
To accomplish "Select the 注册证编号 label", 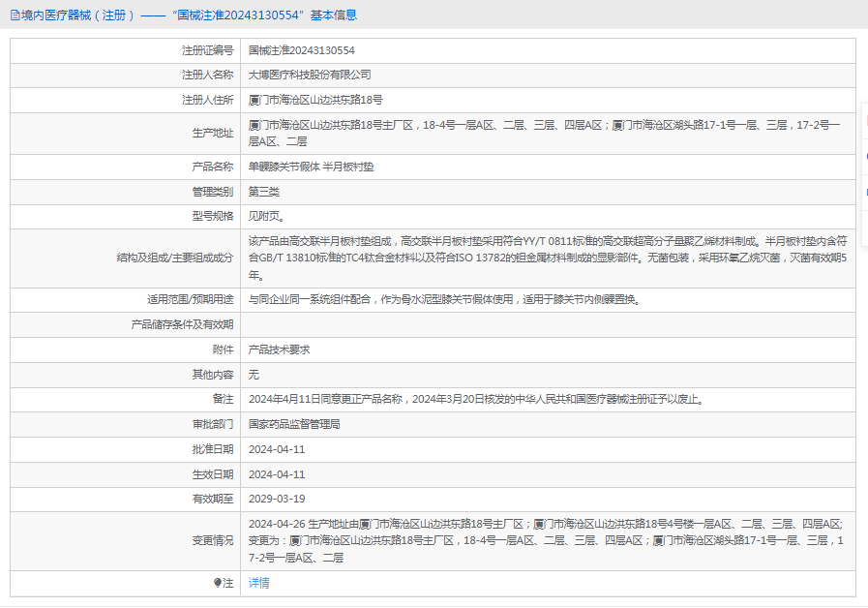I will (x=208, y=50).
